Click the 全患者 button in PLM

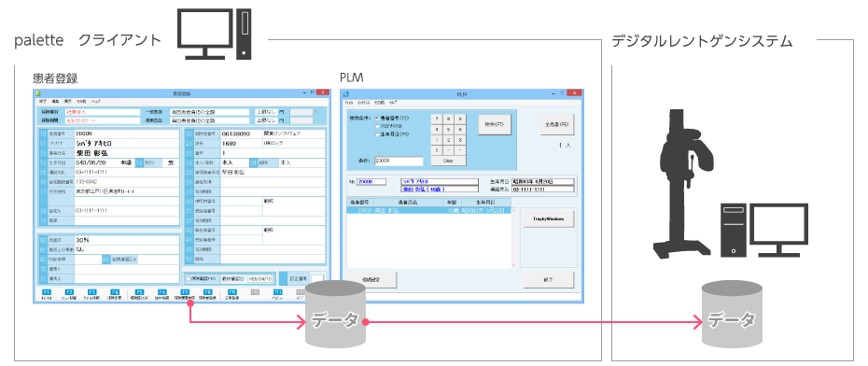(x=557, y=124)
